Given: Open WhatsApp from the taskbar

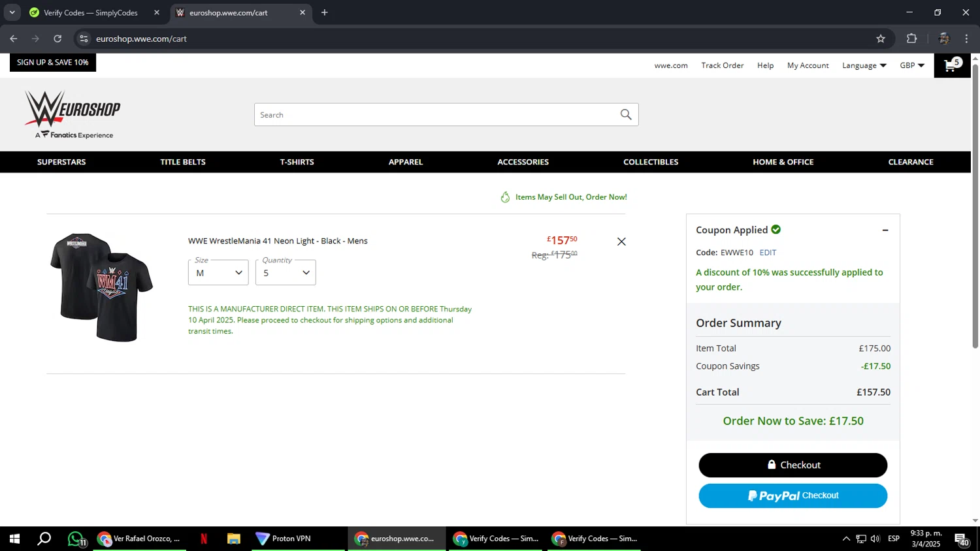Looking at the screenshot, I should (76, 539).
